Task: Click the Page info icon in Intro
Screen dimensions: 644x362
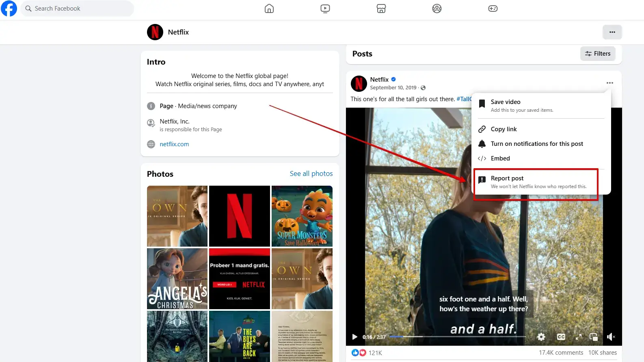Action: pyautogui.click(x=151, y=106)
